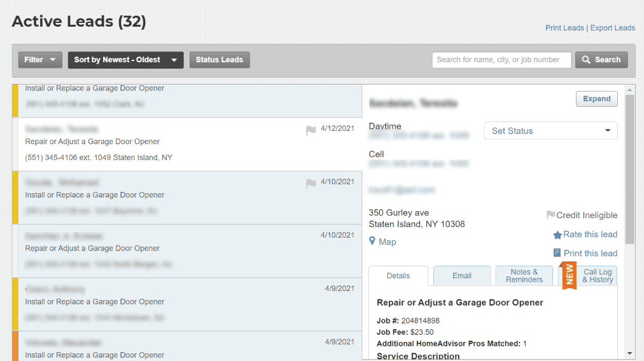Click the detail heading Repair or Adjust a Garage Door Opener
Screen dimensions: 644x361
click(460, 303)
